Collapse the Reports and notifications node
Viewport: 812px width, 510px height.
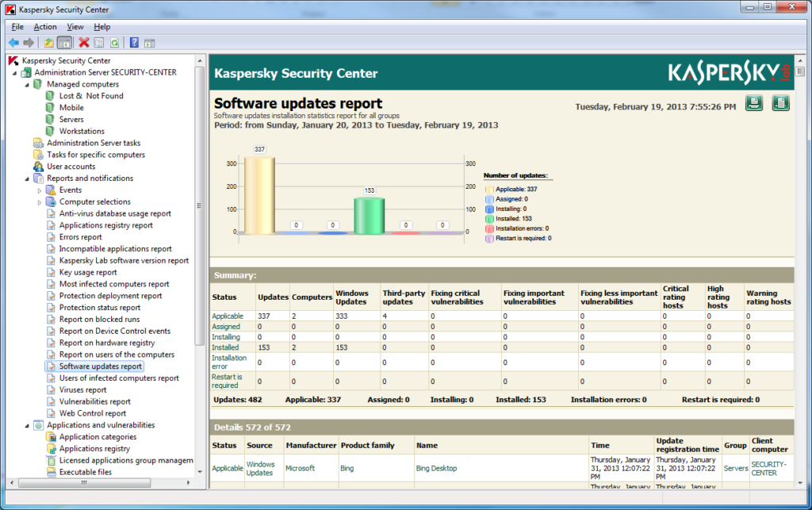27,178
